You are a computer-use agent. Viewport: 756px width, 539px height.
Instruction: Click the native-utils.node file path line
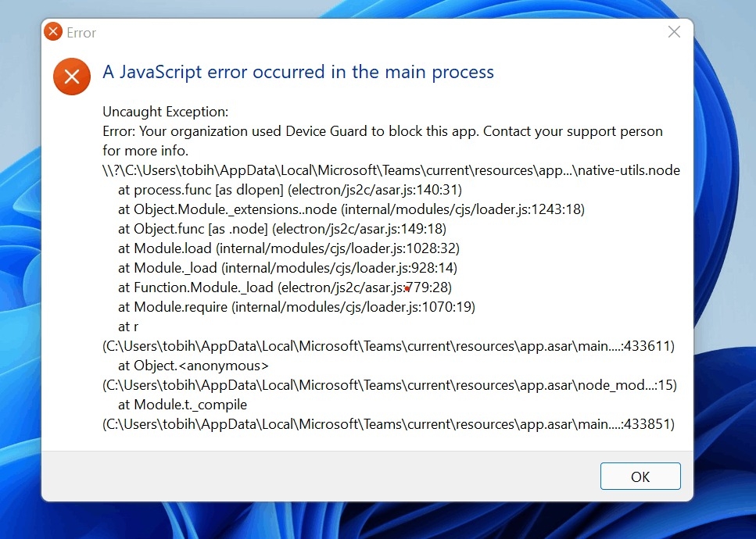[x=391, y=170]
